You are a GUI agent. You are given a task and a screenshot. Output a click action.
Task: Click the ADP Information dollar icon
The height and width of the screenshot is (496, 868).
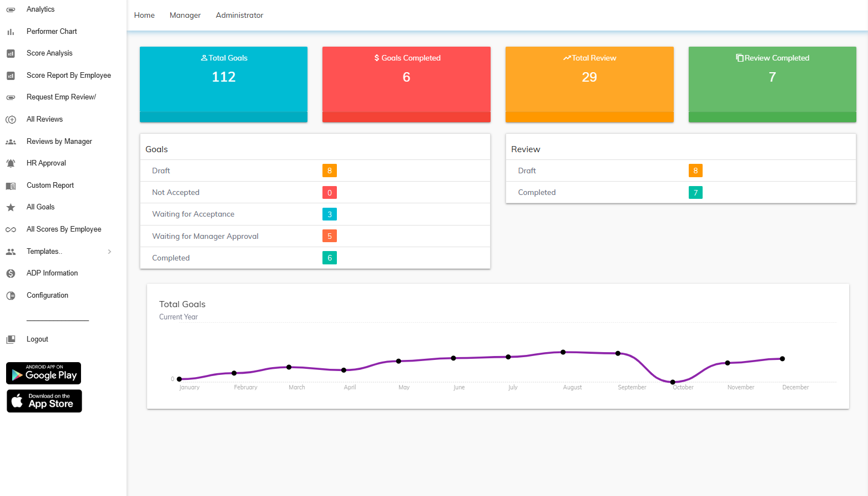[11, 273]
